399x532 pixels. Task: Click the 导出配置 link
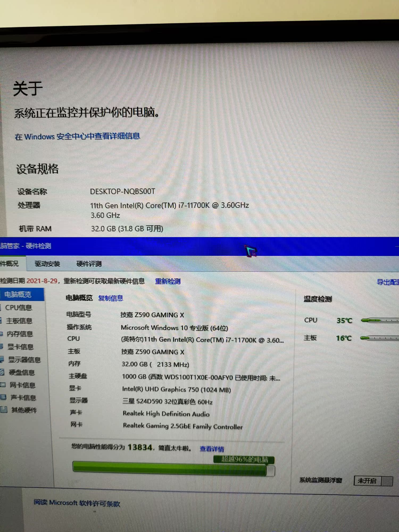(388, 282)
